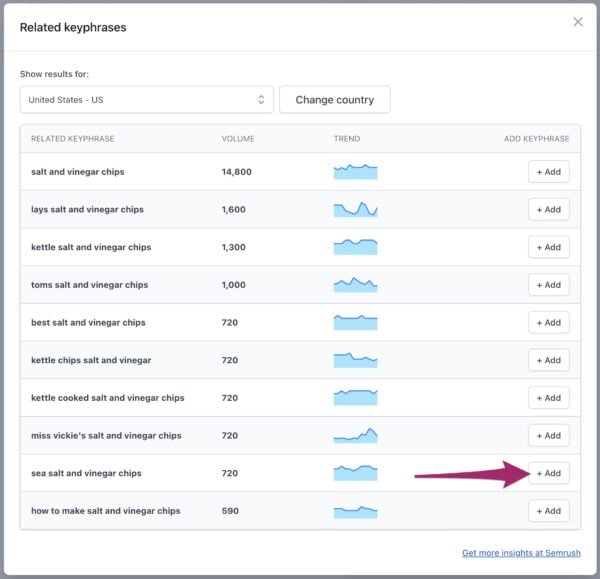
Task: Click trend chart for 'salt and vinegar chips'
Action: click(x=355, y=172)
